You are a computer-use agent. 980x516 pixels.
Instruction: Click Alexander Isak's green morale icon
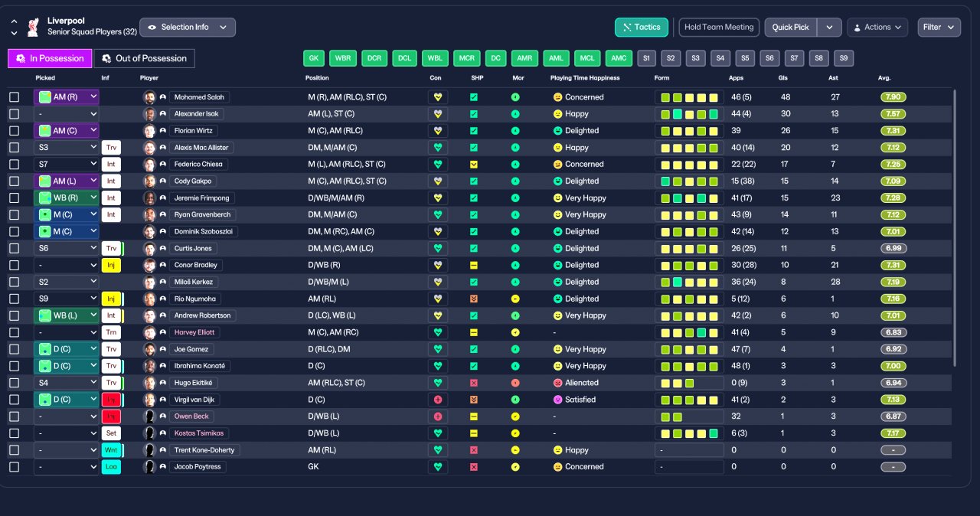click(515, 114)
